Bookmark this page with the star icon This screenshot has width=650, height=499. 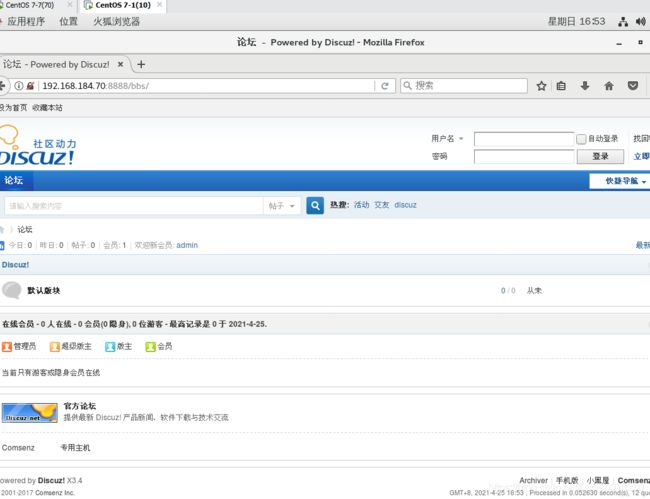point(541,86)
